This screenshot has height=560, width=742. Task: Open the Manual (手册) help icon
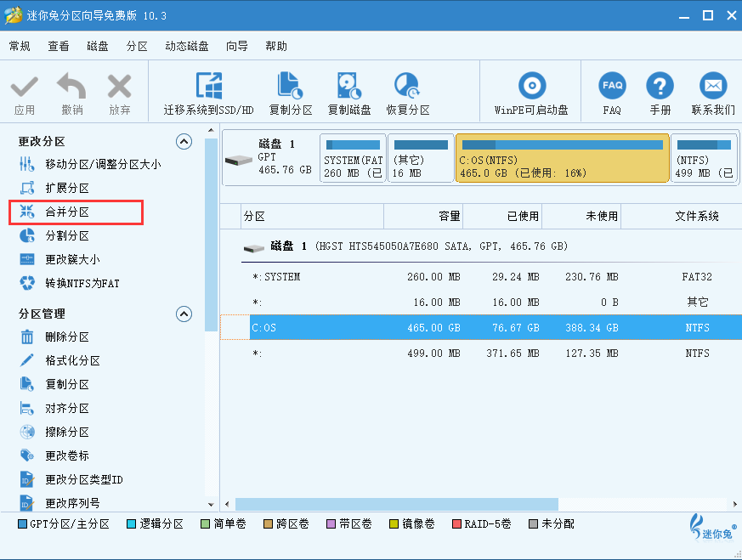pyautogui.click(x=660, y=86)
